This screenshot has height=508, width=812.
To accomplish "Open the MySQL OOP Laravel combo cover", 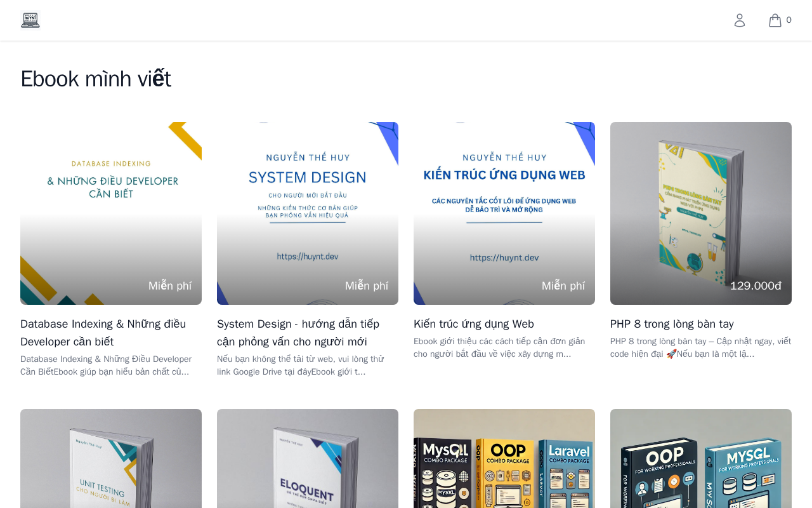I will point(504,458).
